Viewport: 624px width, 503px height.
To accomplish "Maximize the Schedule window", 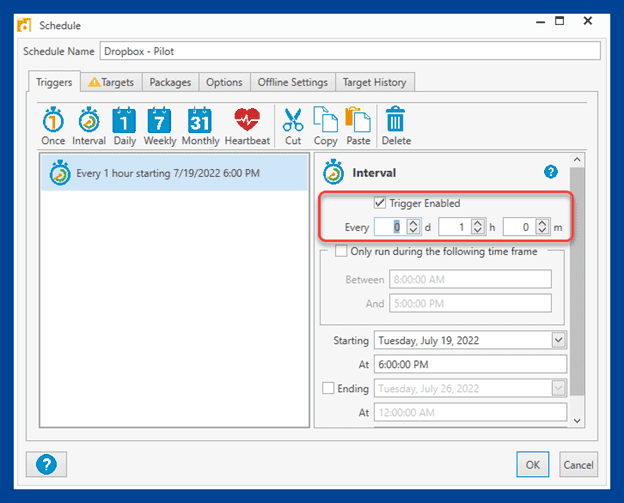I will point(560,21).
